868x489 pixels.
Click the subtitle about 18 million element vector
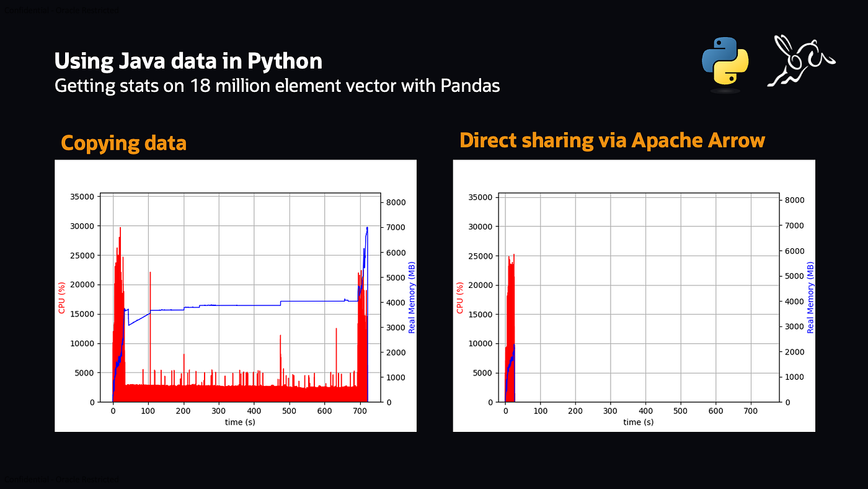pos(277,85)
